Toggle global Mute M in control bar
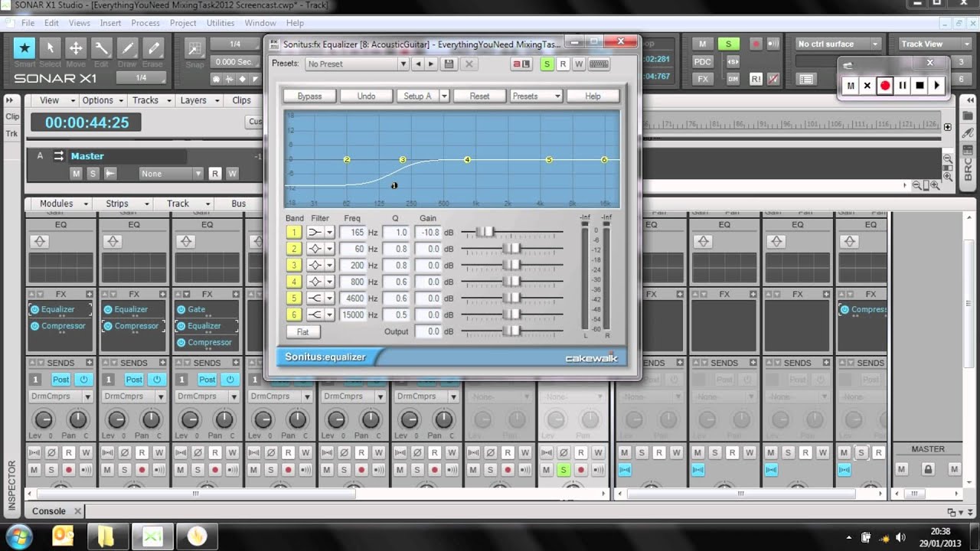The height and width of the screenshot is (551, 980). pyautogui.click(x=703, y=44)
